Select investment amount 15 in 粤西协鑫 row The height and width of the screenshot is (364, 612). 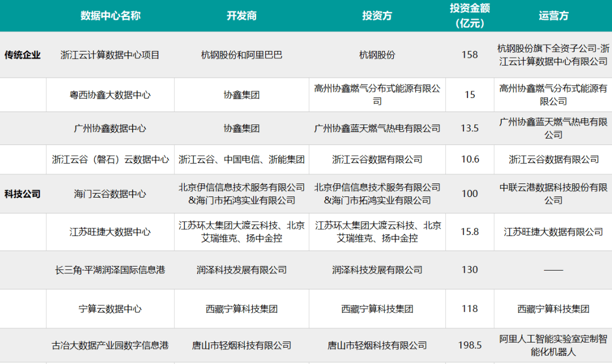coord(470,95)
